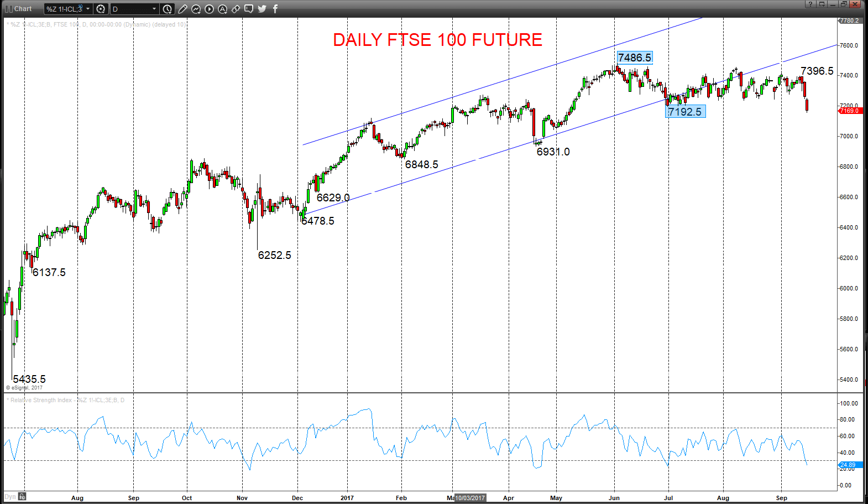
Task: Click the 6931.0 low price annotation
Action: point(553,152)
